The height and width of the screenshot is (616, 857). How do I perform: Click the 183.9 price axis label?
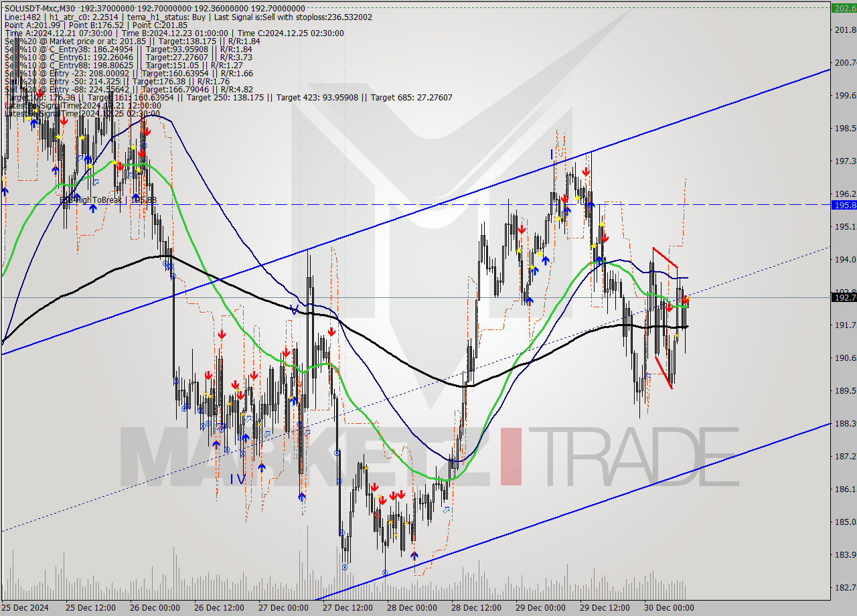coord(846,554)
